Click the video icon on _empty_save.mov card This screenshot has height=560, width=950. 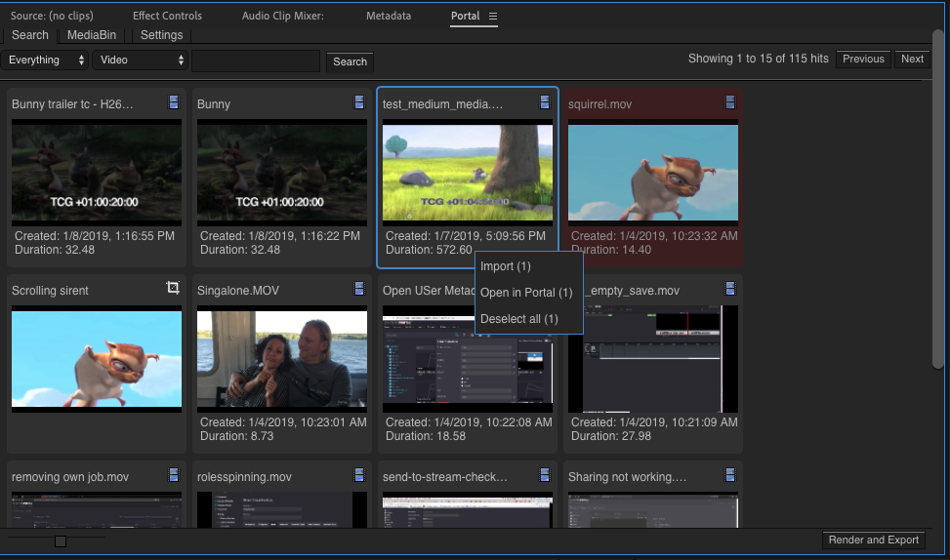730,289
